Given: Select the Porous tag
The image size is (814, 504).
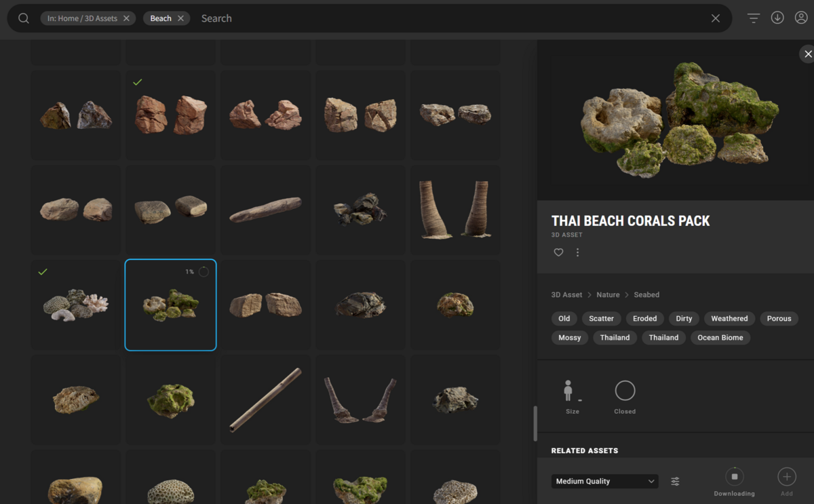Looking at the screenshot, I should point(779,318).
